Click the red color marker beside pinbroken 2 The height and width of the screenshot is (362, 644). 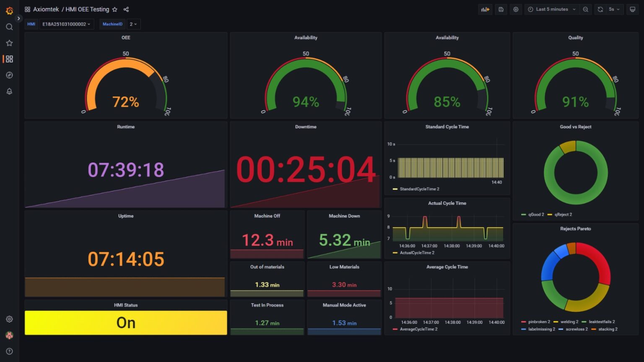525,322
